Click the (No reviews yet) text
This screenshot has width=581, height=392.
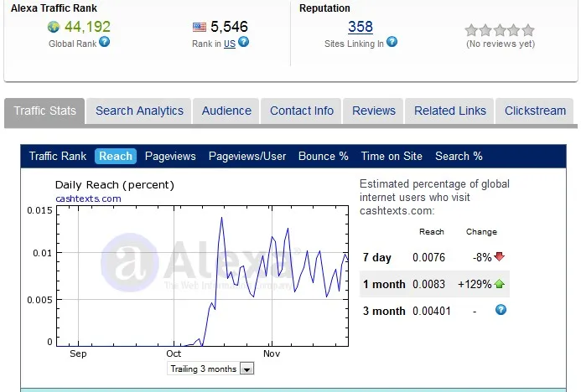[501, 44]
